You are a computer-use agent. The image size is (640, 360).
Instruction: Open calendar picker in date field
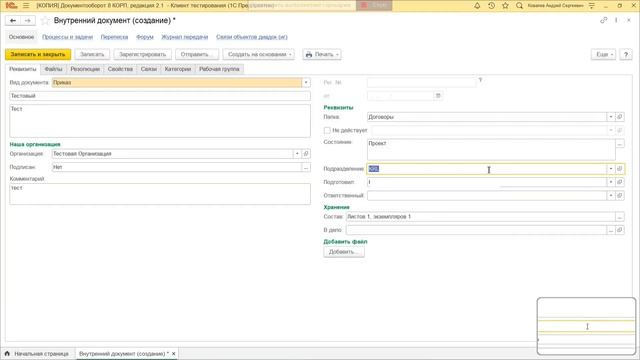[438, 96]
